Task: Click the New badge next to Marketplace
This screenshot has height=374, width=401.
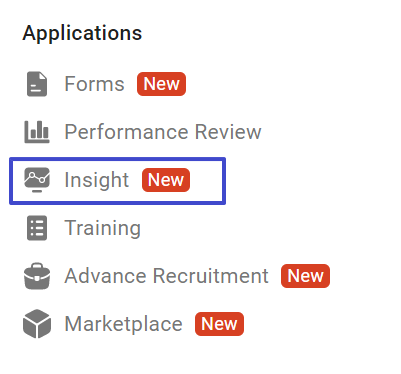Action: (x=219, y=324)
